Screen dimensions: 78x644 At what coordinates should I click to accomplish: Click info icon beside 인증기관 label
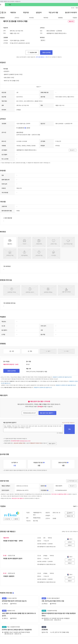[46, 486]
